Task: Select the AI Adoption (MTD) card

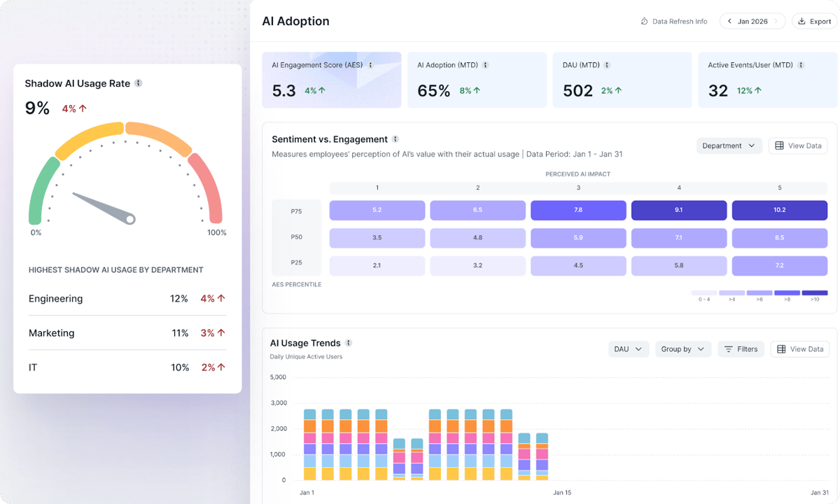Action: pos(477,80)
